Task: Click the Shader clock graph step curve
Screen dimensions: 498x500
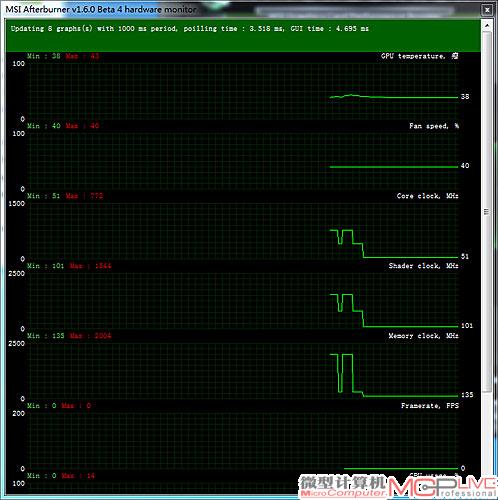Action: click(346, 303)
